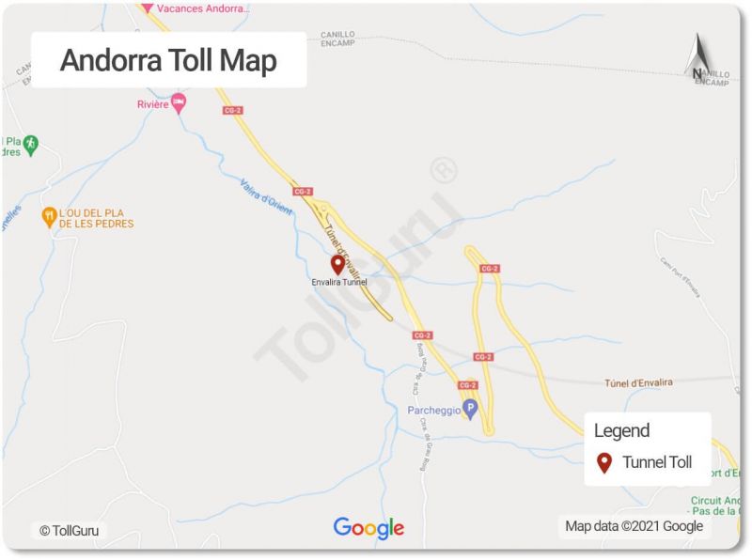Screen dimensions: 752x560
Task: Click the Rivière lodging pin
Action: (x=179, y=103)
